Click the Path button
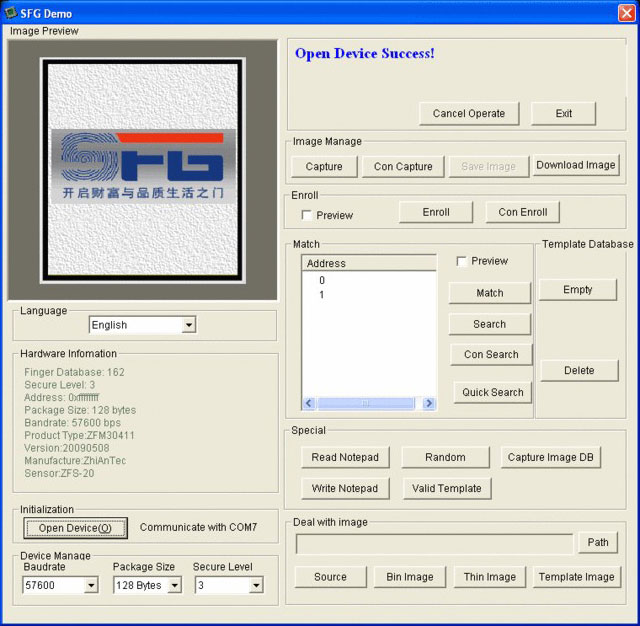This screenshot has width=640, height=626. pyautogui.click(x=597, y=542)
